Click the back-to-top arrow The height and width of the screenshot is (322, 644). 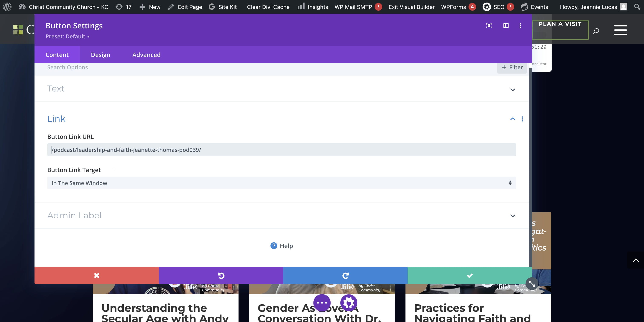[x=636, y=260]
